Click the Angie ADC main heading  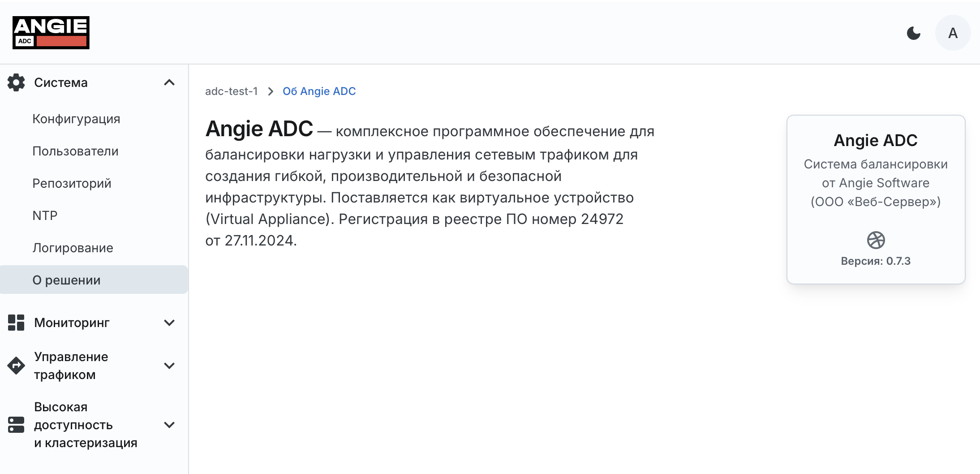(x=259, y=129)
